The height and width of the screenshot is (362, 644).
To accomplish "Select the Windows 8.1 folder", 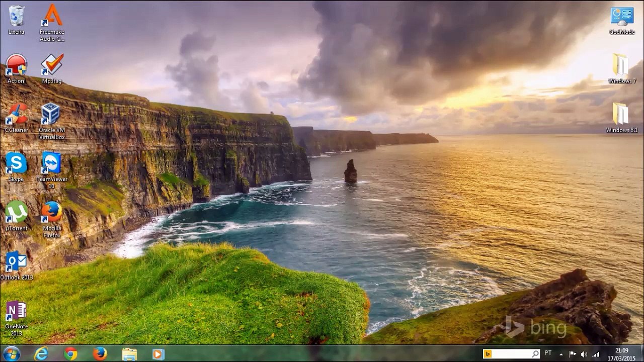I will click(x=622, y=118).
